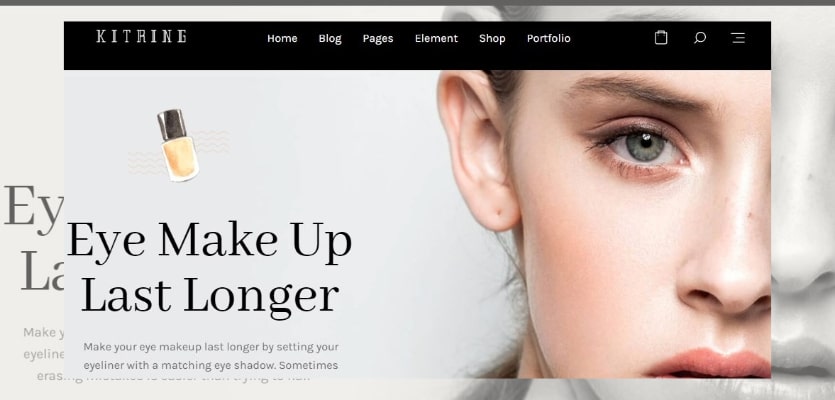The image size is (835, 400).
Task: Click the grayscale background face beside preview
Action: click(x=803, y=202)
